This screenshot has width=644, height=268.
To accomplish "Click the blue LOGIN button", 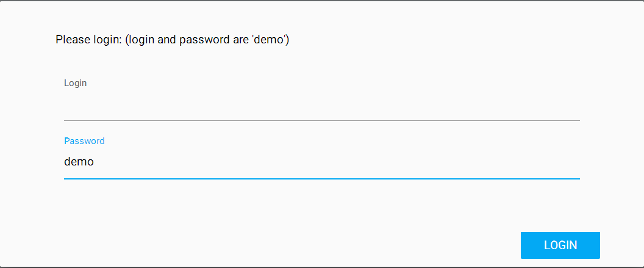I will (x=560, y=245).
